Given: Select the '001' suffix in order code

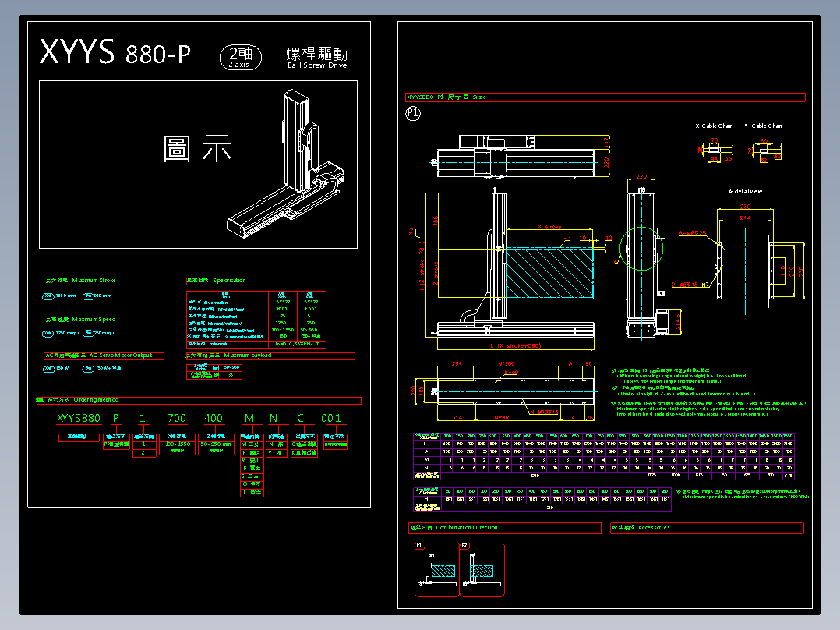Looking at the screenshot, I should (331, 418).
